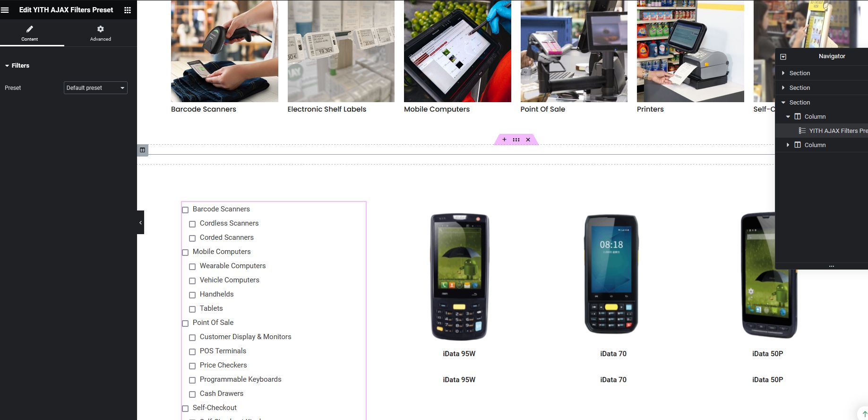The image size is (868, 420).
Task: Click the Navigator dock icon
Action: click(x=783, y=56)
